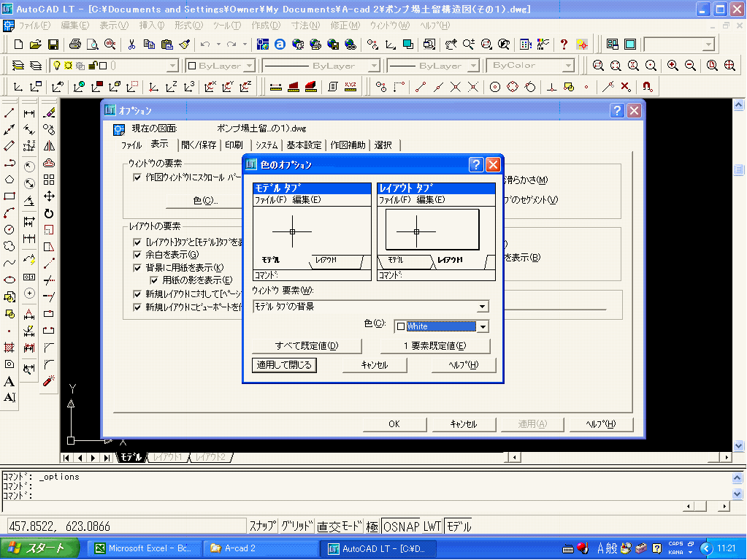Click the Open file folder icon

tap(35, 45)
